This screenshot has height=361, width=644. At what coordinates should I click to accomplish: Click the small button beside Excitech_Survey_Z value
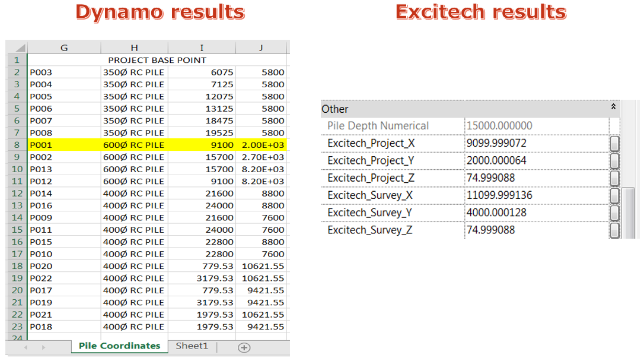pyautogui.click(x=614, y=230)
